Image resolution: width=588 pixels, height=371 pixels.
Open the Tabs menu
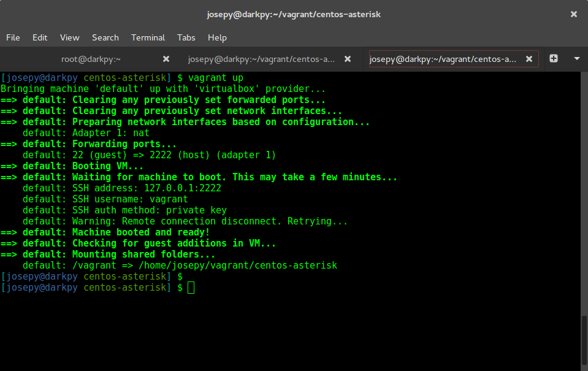pos(186,37)
